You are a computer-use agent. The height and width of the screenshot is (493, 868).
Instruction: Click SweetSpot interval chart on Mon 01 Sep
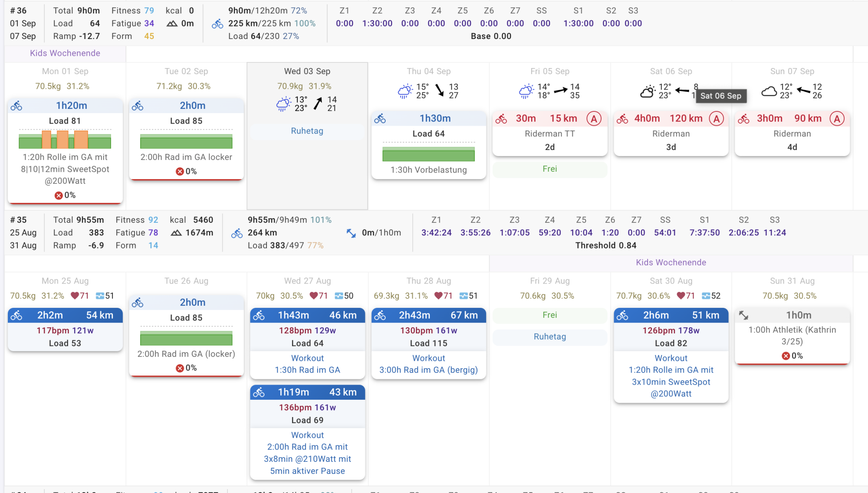pos(65,139)
